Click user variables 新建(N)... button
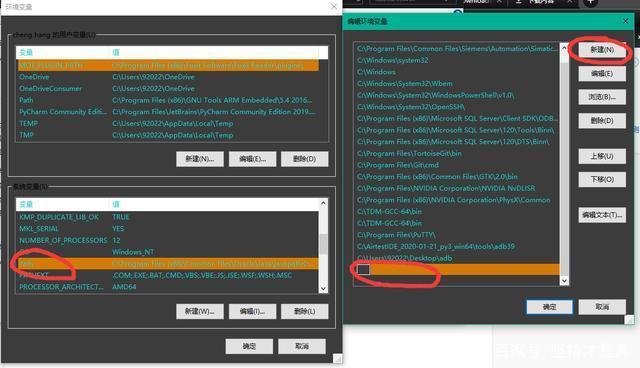Viewport: 640px width, 368px height. (x=200, y=159)
